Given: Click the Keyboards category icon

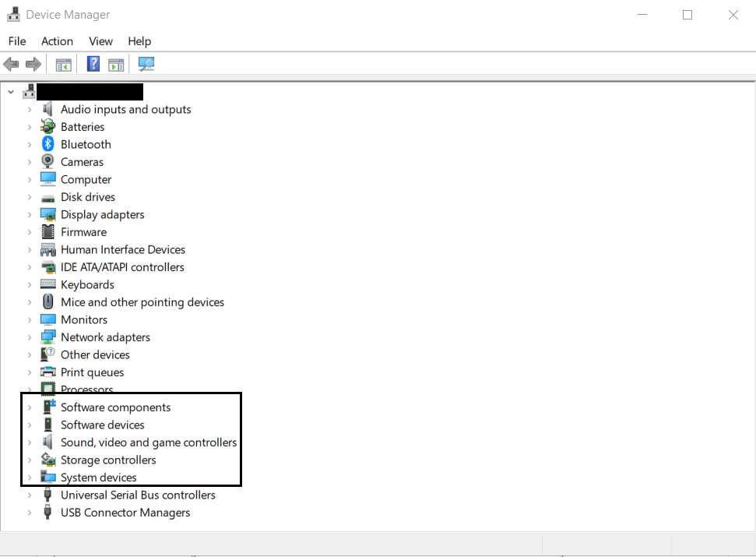Looking at the screenshot, I should (48, 285).
